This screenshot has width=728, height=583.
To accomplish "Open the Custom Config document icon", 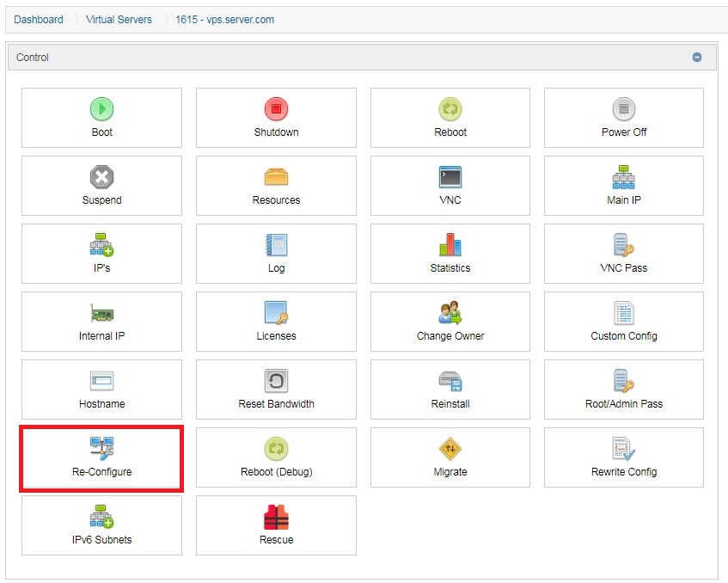I will (624, 313).
